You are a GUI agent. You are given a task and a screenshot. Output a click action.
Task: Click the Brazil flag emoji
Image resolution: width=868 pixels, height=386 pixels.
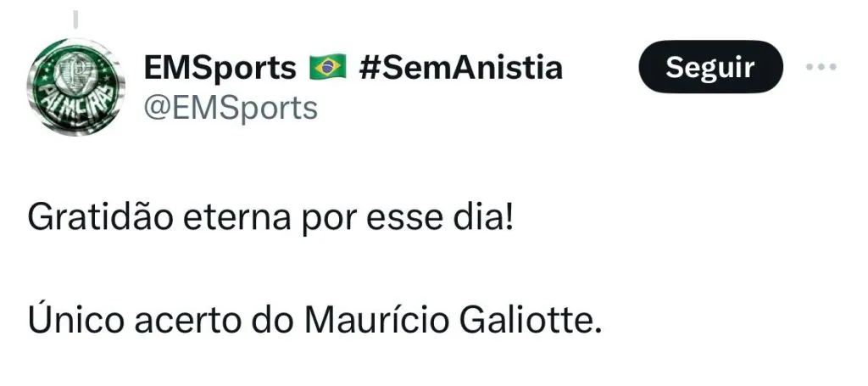pos(328,68)
